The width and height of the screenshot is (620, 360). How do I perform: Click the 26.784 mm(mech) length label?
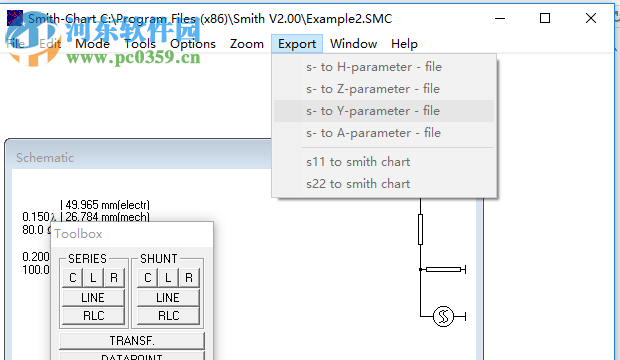[x=108, y=217]
